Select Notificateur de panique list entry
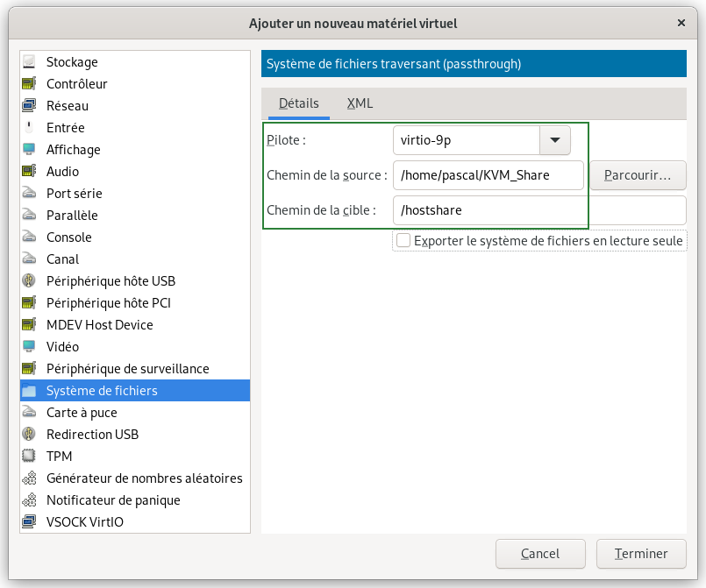Image resolution: width=706 pixels, height=588 pixels. tap(135, 499)
